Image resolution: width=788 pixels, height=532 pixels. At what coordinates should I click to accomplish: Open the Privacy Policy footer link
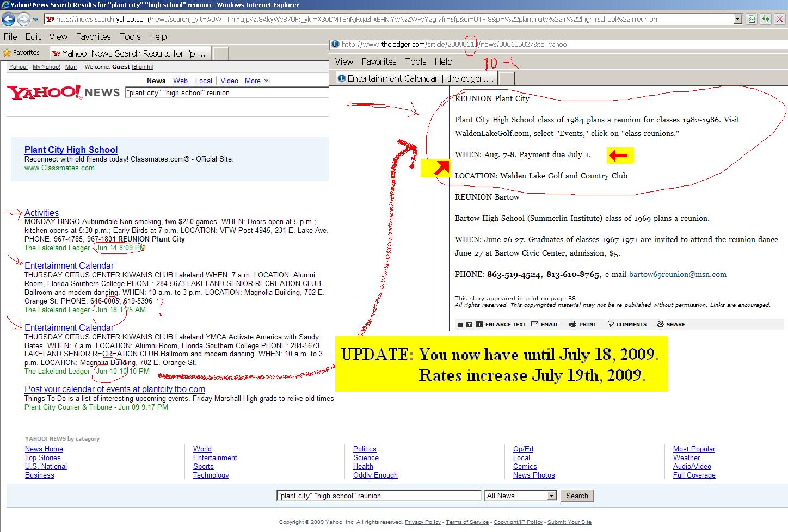tap(423, 522)
